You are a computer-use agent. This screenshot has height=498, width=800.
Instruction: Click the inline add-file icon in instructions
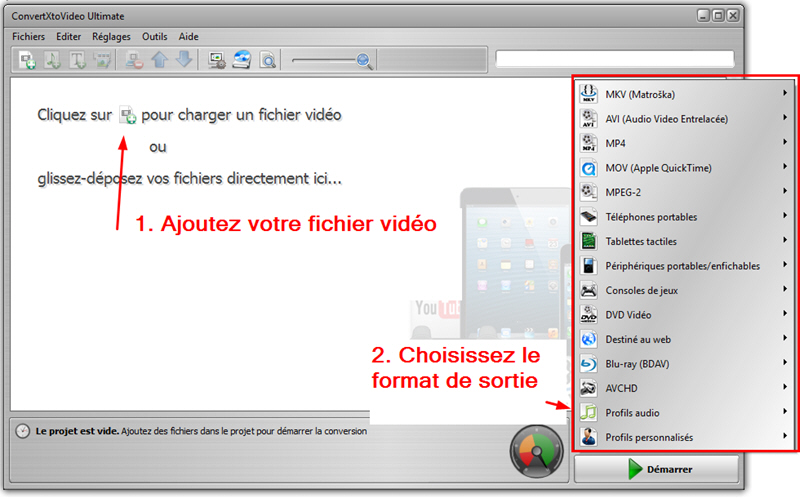point(128,115)
